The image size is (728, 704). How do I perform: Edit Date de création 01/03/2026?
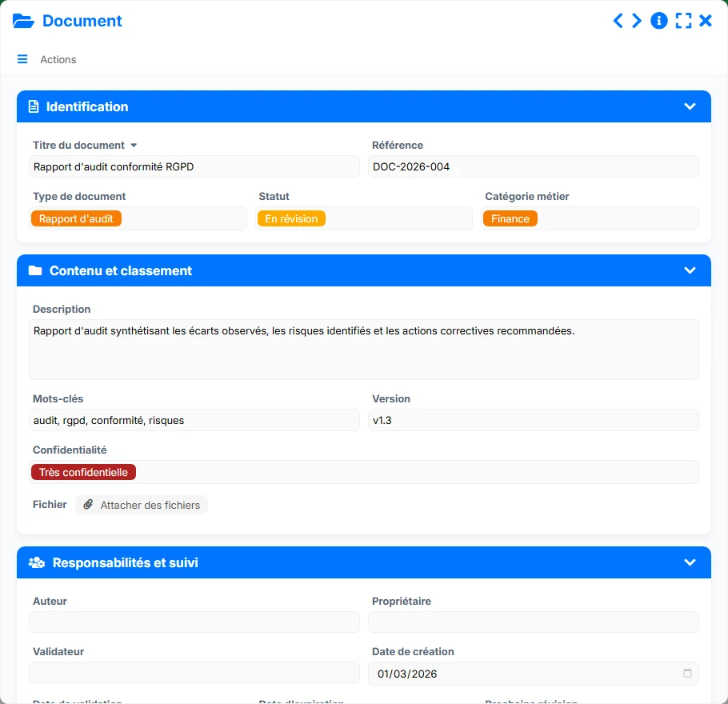click(x=533, y=674)
